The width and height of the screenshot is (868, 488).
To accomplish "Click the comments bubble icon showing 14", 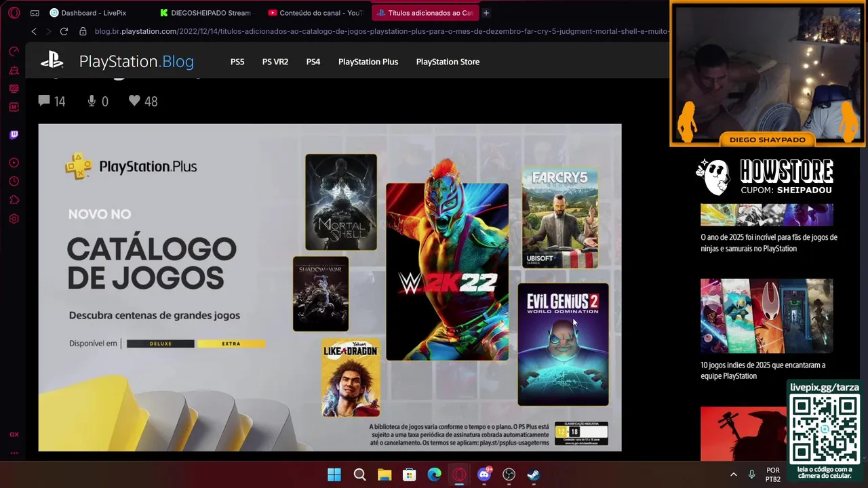I will pos(44,100).
